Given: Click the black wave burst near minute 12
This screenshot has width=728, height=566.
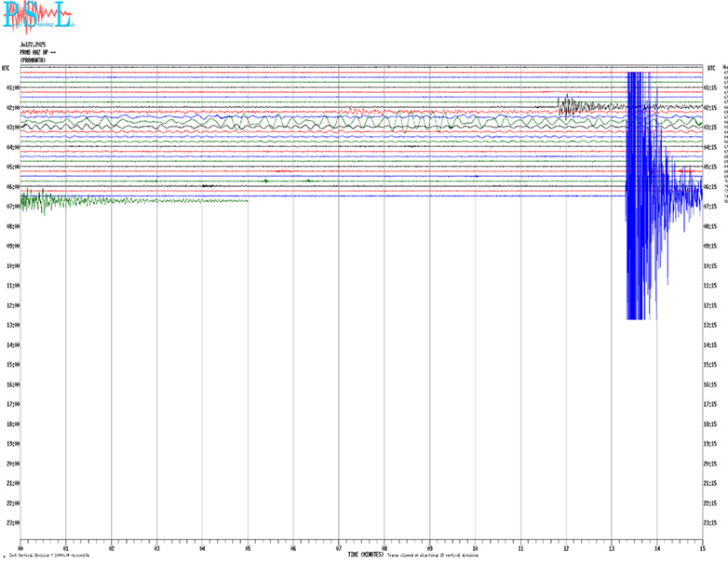Looking at the screenshot, I should click(x=573, y=106).
